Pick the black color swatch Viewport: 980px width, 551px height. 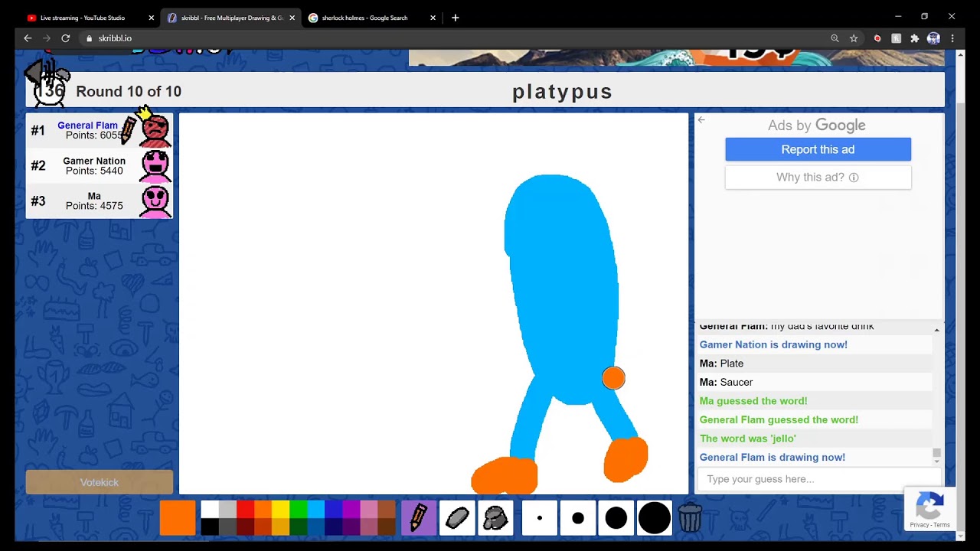[209, 527]
